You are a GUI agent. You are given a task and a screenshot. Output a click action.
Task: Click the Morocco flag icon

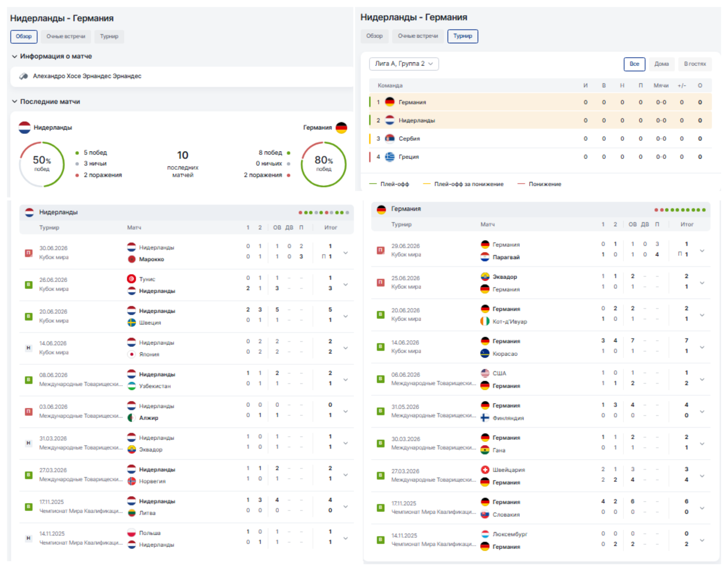pyautogui.click(x=132, y=259)
